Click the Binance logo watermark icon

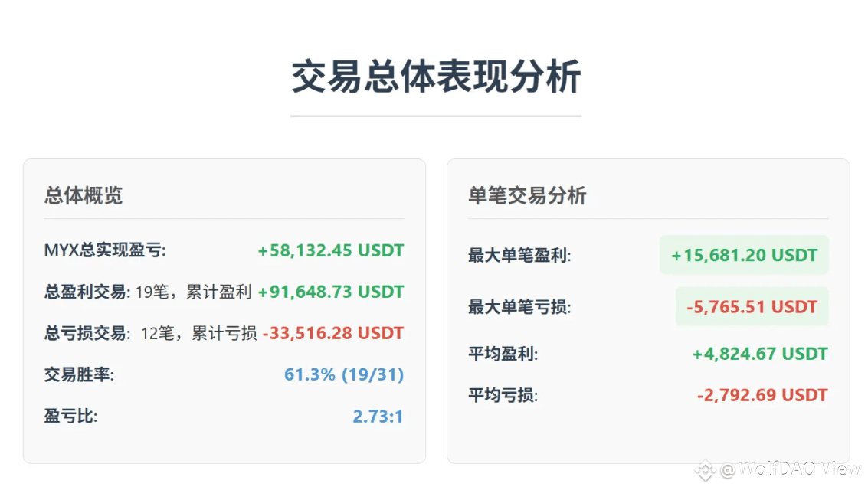click(x=706, y=470)
